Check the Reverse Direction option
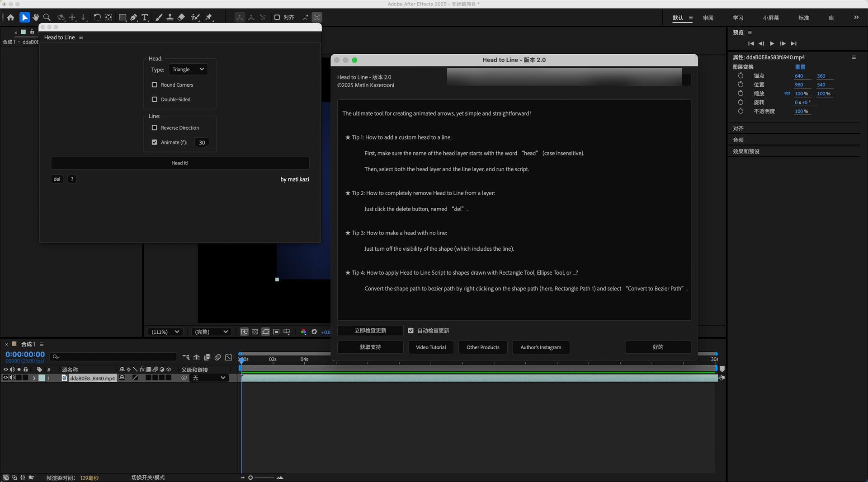868x482 pixels. pos(155,128)
